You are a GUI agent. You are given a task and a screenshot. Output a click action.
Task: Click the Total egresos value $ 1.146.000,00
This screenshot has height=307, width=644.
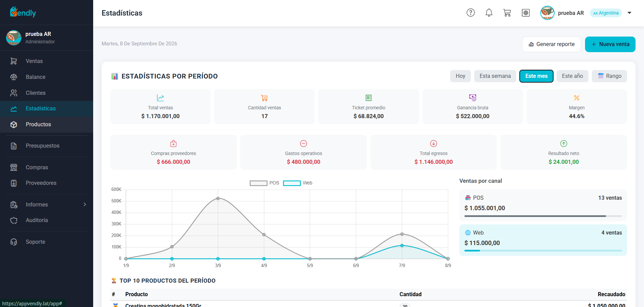click(x=434, y=162)
